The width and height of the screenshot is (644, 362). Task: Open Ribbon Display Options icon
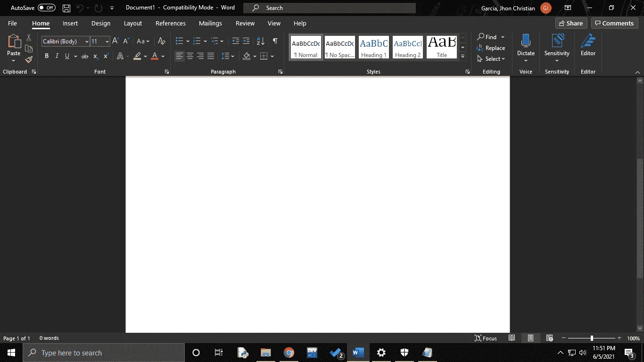[x=568, y=8]
